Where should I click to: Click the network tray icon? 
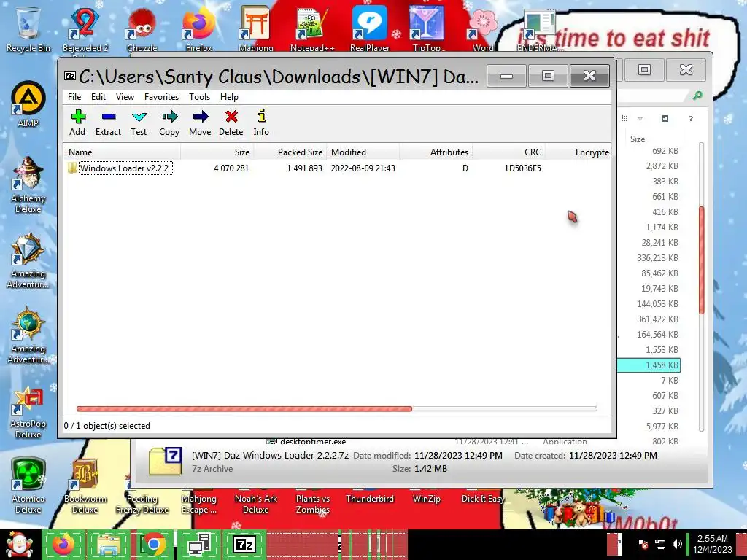[x=659, y=544]
